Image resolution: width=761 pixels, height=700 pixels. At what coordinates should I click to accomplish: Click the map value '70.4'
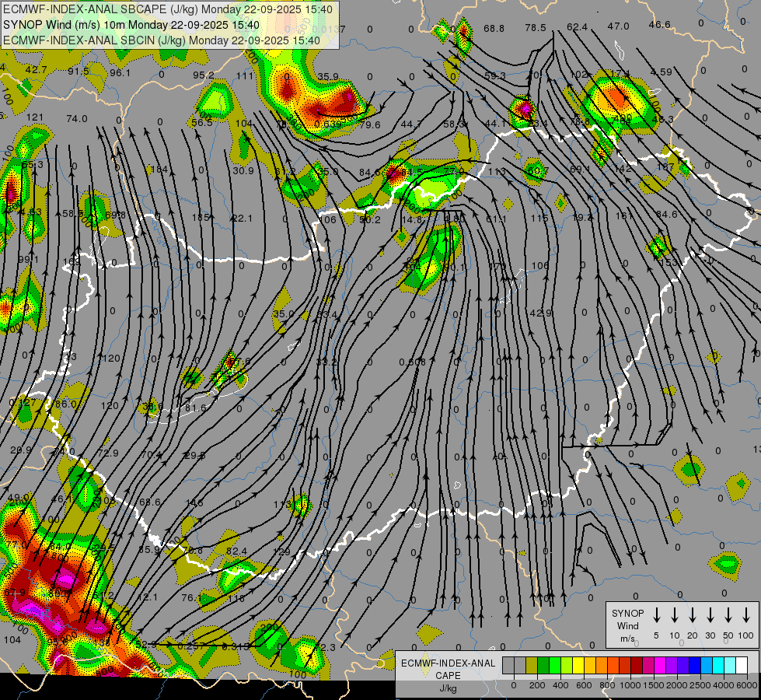151,455
